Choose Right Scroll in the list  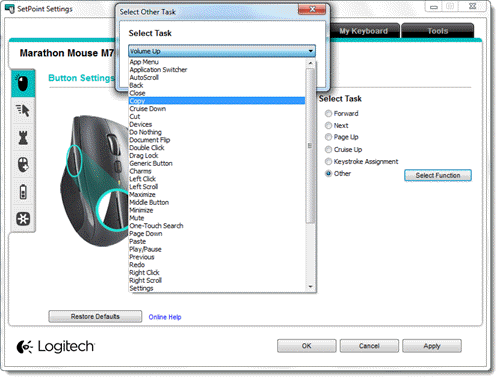217,280
